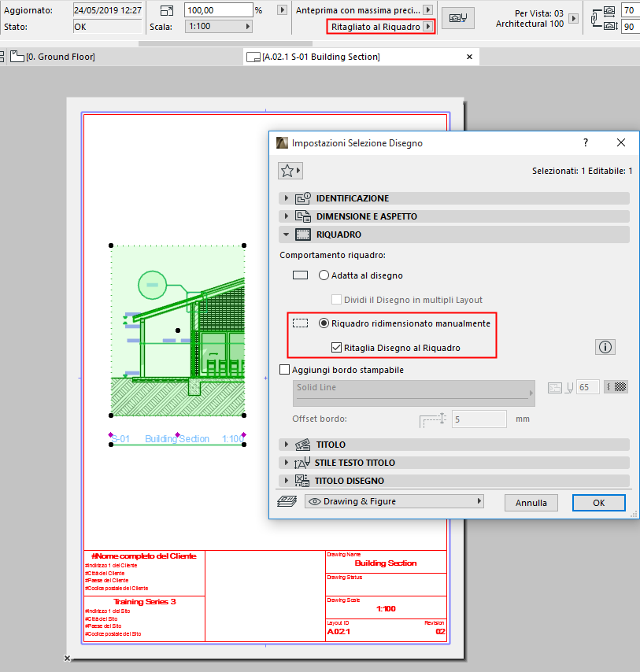Click the Ground Floor tab plan icon
Viewport: 640px width, 672px height.
(17, 56)
